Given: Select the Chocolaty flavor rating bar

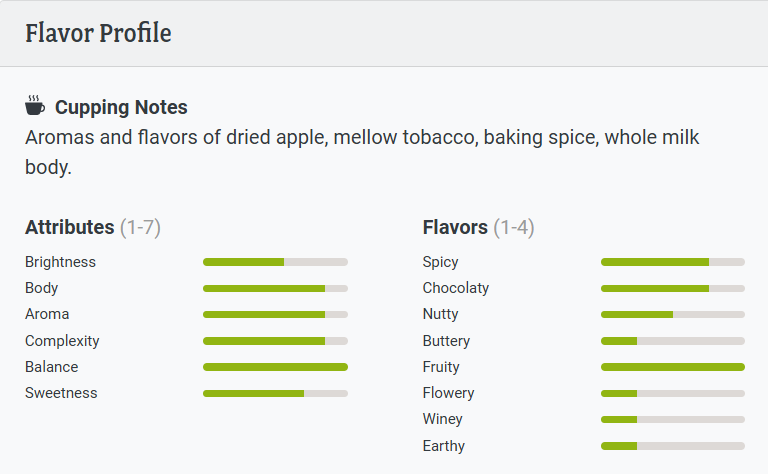Looking at the screenshot, I should click(673, 288).
